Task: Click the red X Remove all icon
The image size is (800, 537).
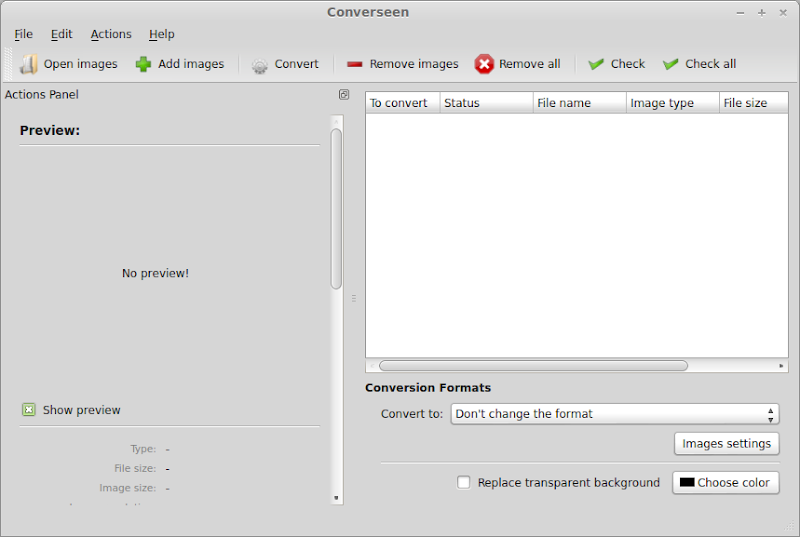Action: [484, 64]
